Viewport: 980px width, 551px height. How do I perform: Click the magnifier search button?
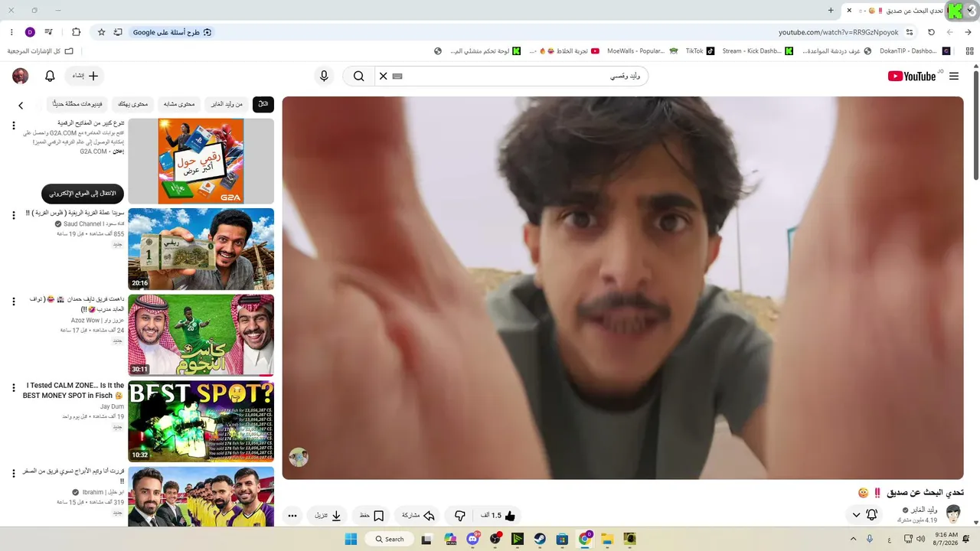point(358,76)
